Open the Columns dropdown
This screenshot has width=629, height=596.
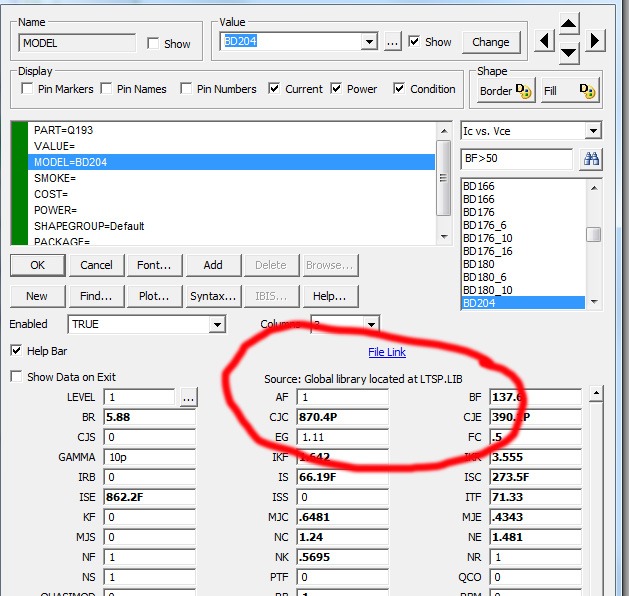coord(371,324)
